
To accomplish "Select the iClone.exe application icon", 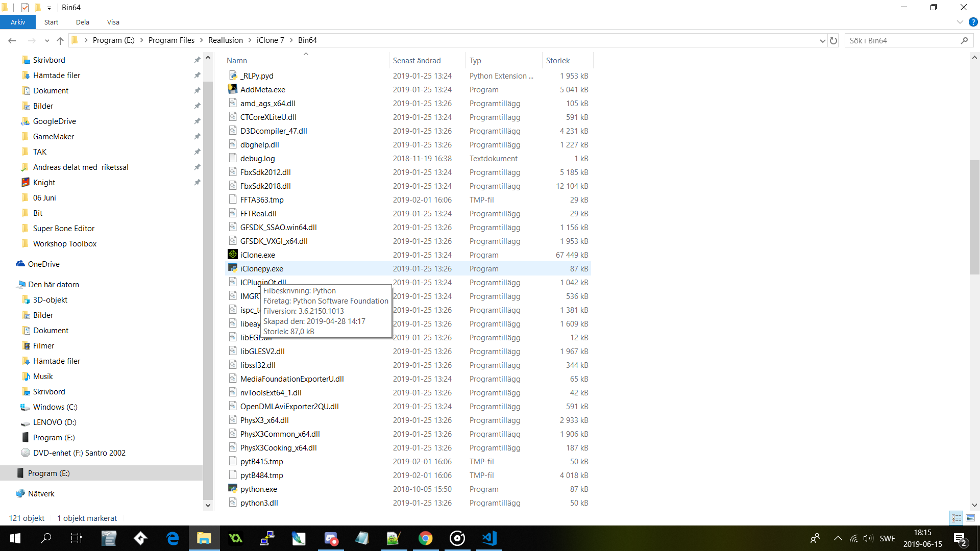I will pyautogui.click(x=233, y=254).
